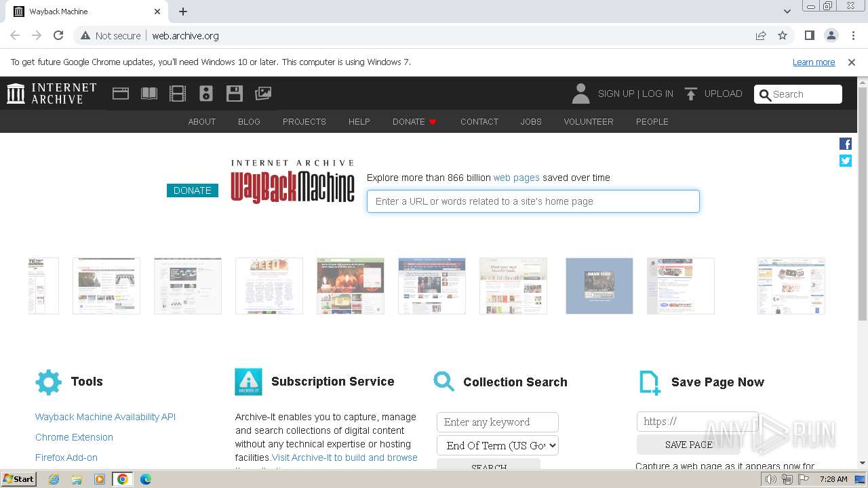
Task: Bookmark this tab with star icon
Action: (x=783, y=35)
